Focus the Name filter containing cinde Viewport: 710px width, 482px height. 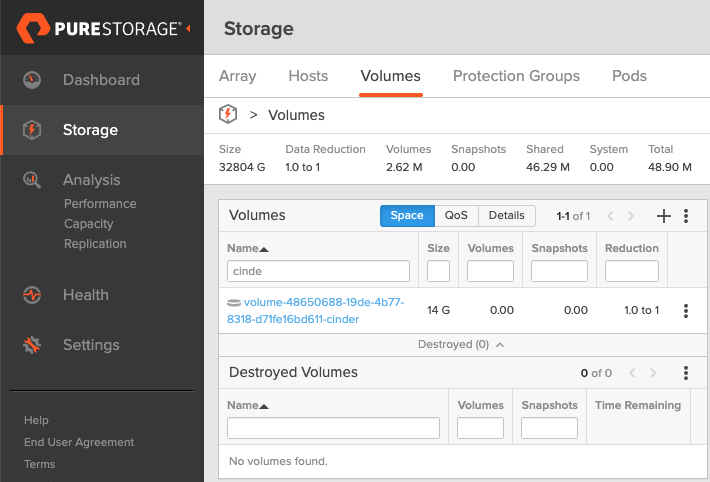pos(318,271)
